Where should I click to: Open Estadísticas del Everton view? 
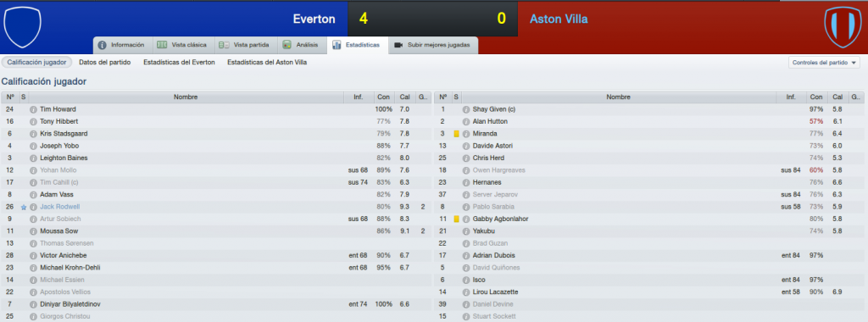179,63
